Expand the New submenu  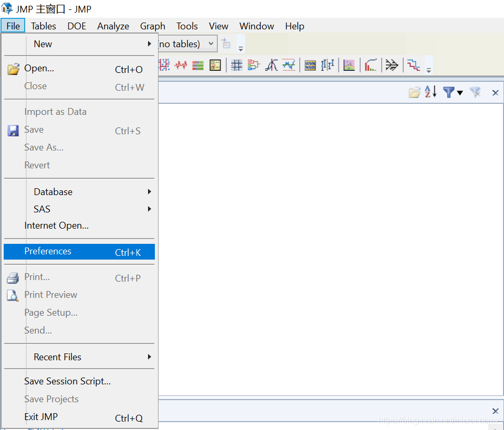pos(79,44)
